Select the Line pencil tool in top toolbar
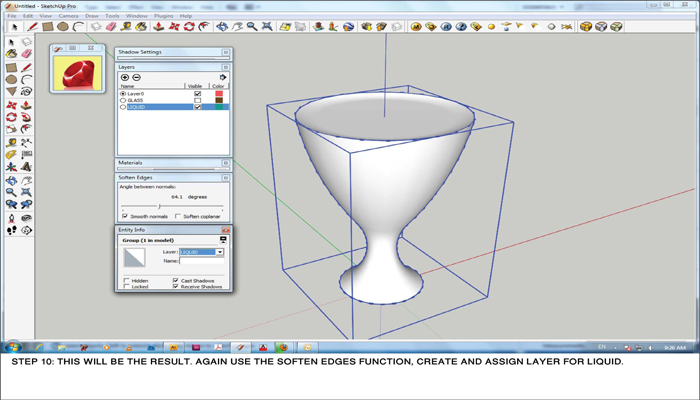 point(32,27)
